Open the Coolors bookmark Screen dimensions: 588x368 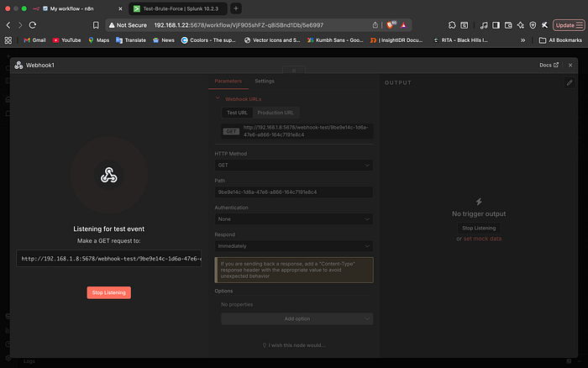click(208, 40)
